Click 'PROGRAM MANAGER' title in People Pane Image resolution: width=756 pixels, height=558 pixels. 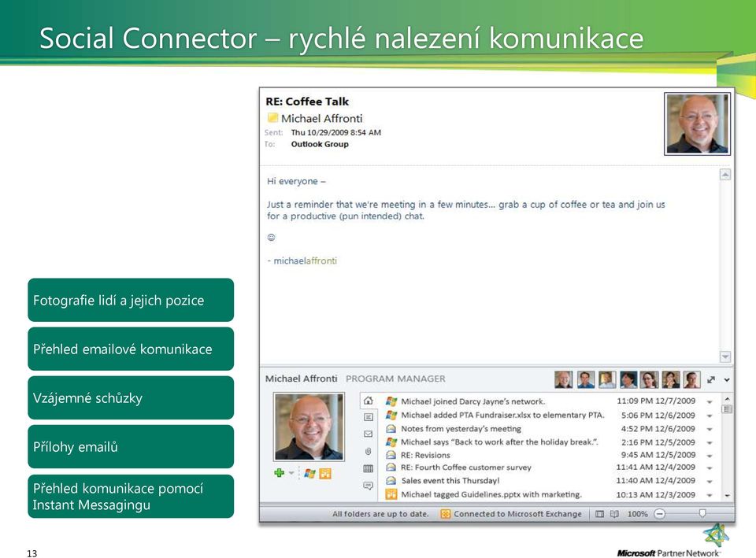click(395, 379)
